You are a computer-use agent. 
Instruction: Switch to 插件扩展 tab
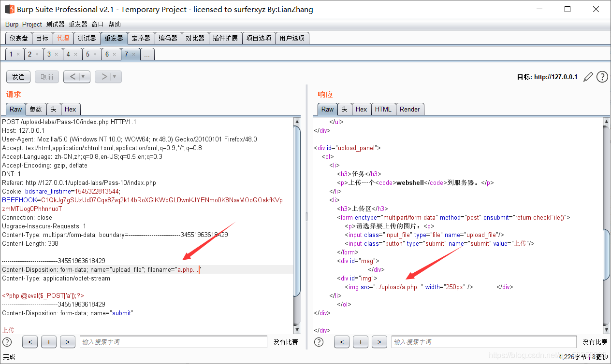point(225,38)
